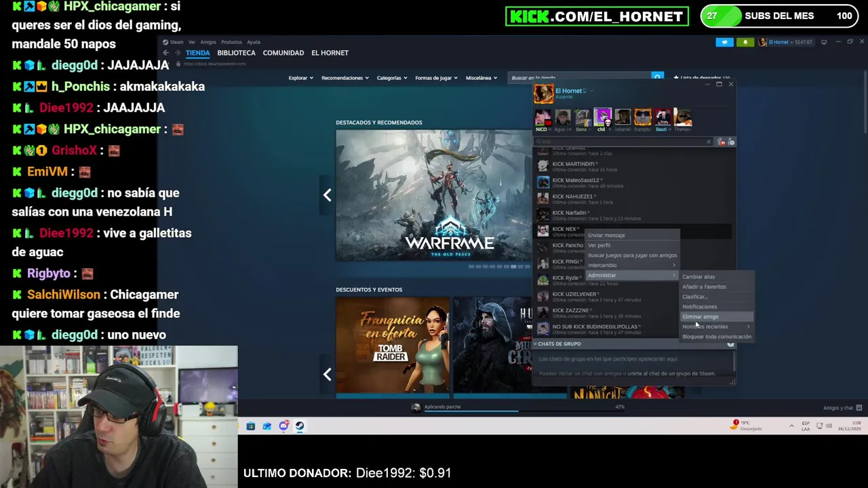
Task: Select friend KICK MARTINDIFI
Action: point(633,166)
